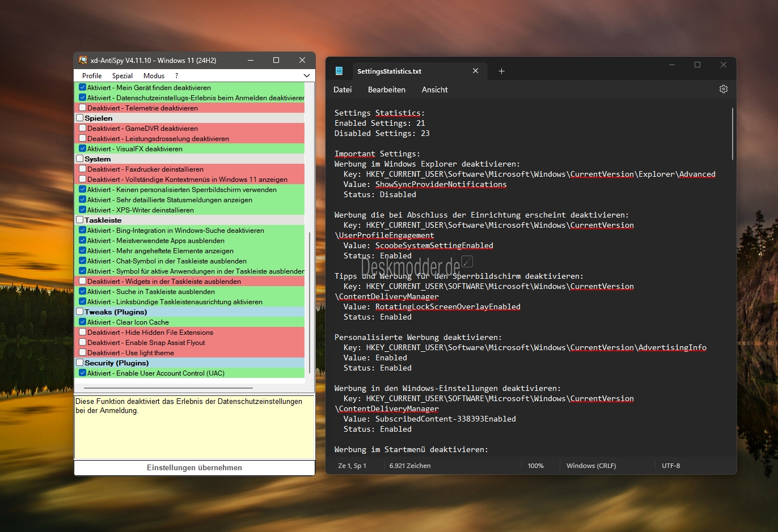Click the yellow description text box
This screenshot has width=778, height=532.
(195, 427)
